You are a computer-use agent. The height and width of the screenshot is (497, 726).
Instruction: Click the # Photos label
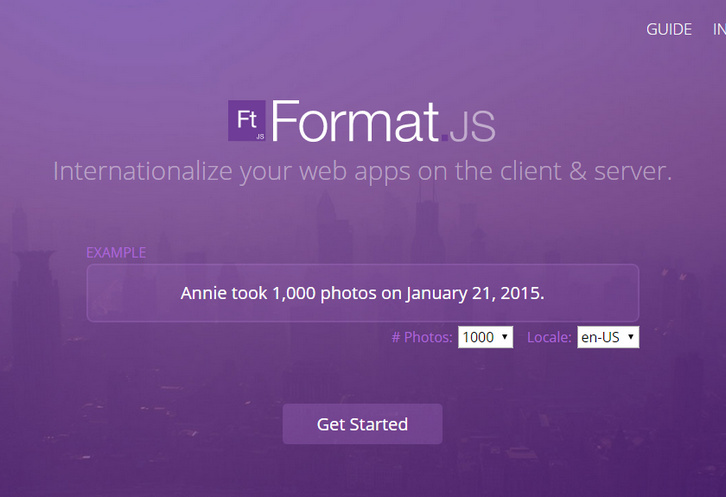point(422,338)
